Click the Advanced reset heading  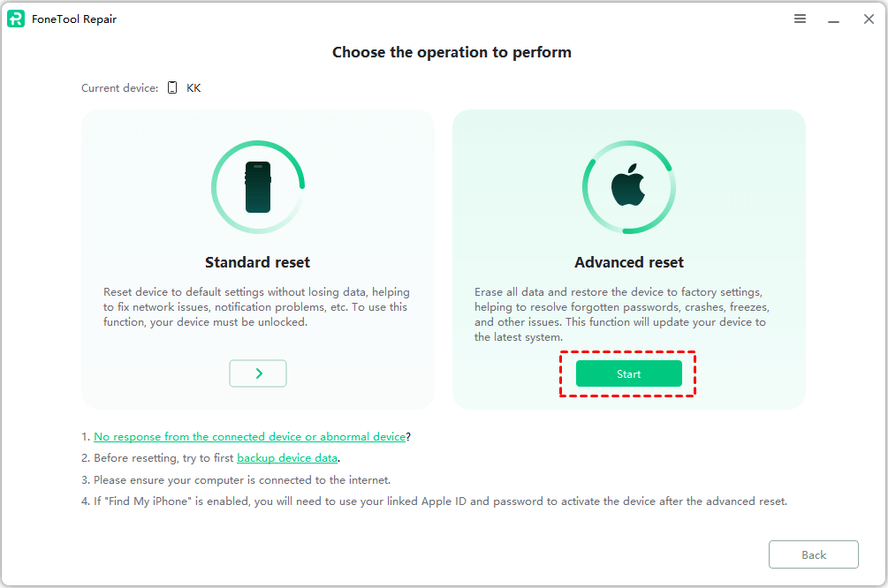tap(629, 262)
